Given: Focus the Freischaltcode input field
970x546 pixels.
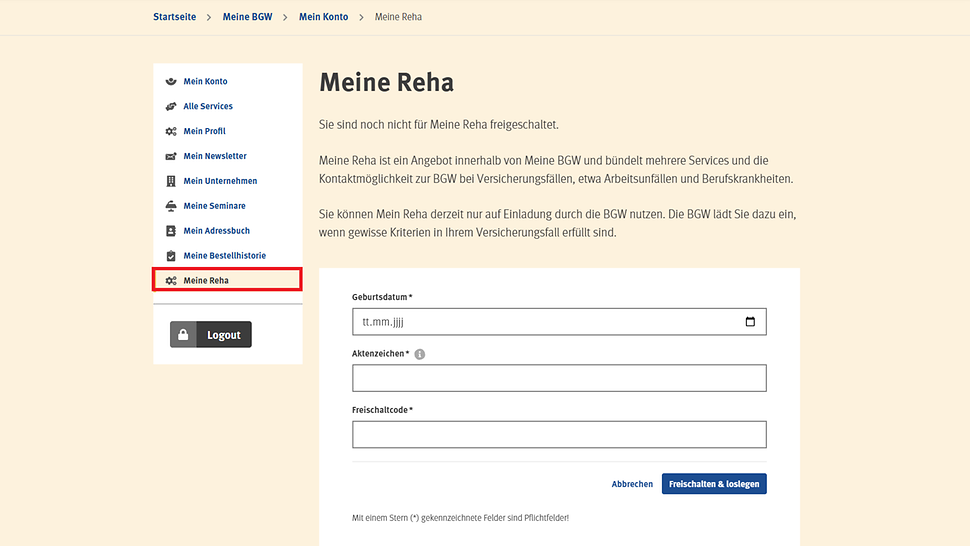Looking at the screenshot, I should pos(559,435).
